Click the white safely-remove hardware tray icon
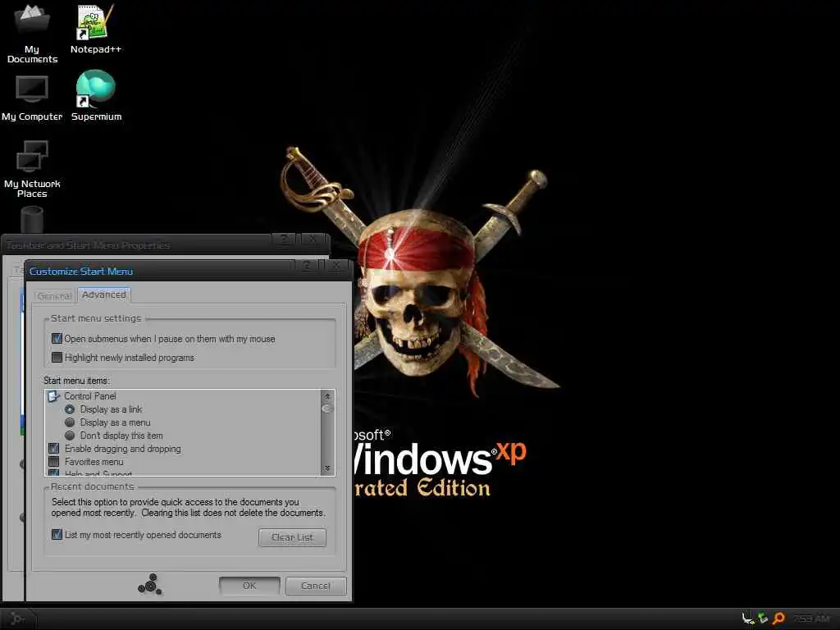Screen dimensions: 840x630 tap(748, 619)
